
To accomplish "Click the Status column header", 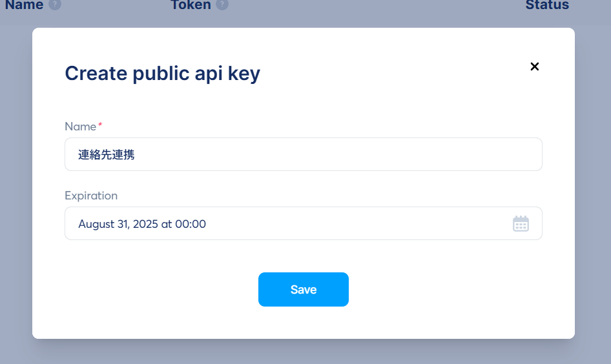I will tap(547, 5).
